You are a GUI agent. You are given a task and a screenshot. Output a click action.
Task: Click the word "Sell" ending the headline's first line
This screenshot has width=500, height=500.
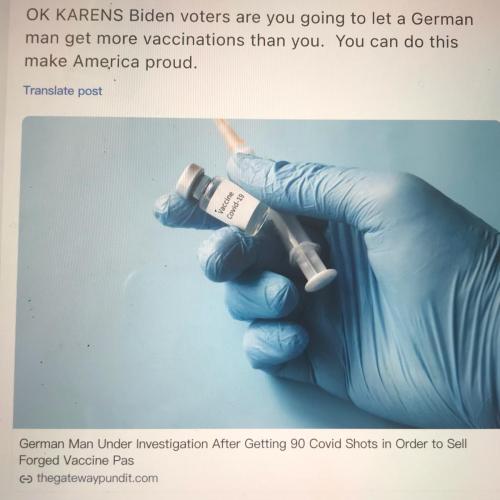click(x=456, y=444)
